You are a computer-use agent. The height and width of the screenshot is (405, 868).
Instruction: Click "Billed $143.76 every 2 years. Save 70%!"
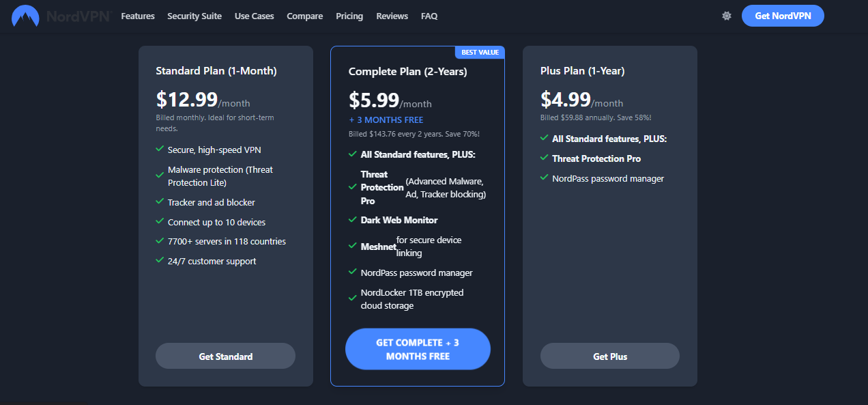tap(414, 134)
